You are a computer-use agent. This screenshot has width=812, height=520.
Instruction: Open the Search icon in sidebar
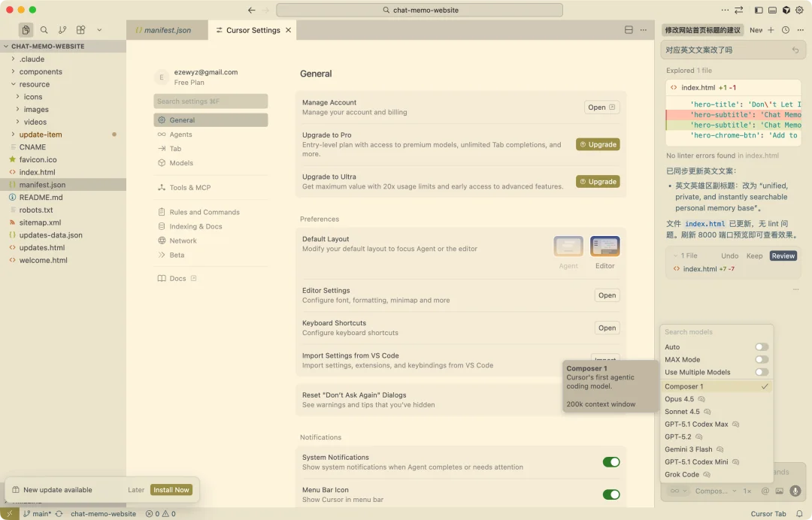(44, 30)
